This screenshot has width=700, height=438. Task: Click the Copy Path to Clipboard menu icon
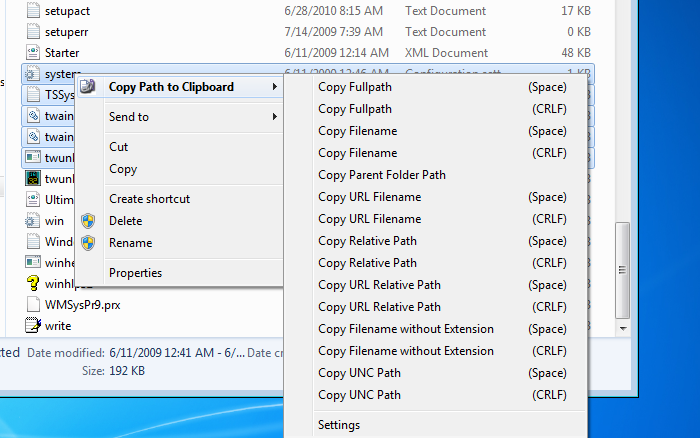pos(88,87)
